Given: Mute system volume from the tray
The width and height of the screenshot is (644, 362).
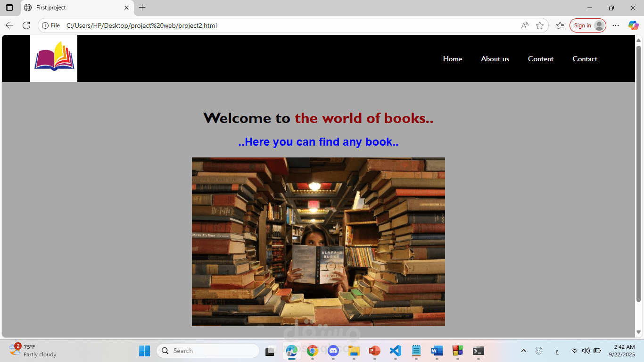Looking at the screenshot, I should click(x=586, y=351).
